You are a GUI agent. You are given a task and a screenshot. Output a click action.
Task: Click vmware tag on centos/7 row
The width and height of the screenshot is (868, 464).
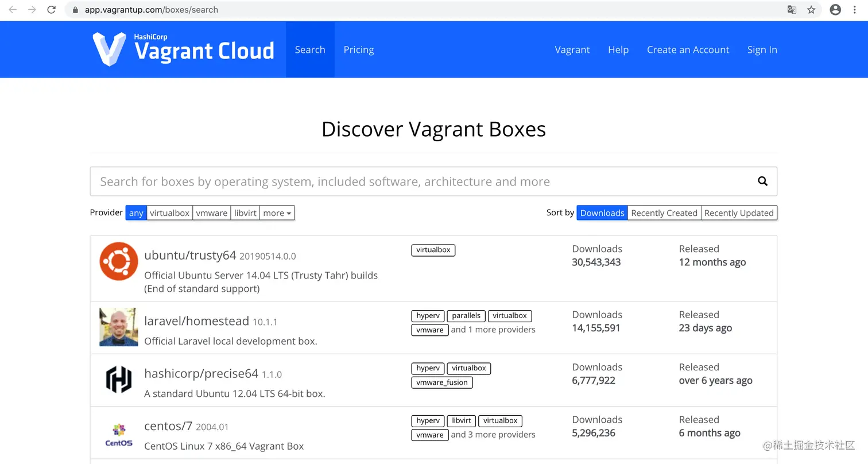click(x=430, y=435)
